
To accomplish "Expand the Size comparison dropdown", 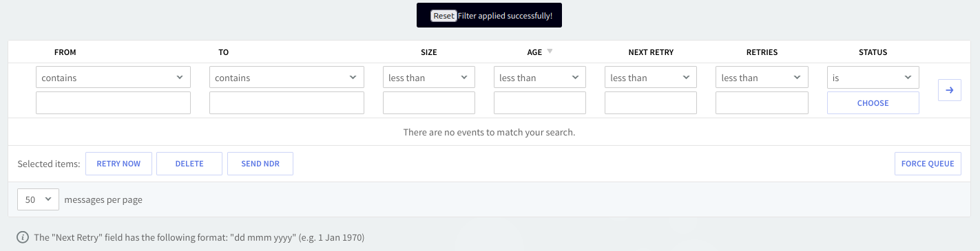I will click(x=428, y=78).
